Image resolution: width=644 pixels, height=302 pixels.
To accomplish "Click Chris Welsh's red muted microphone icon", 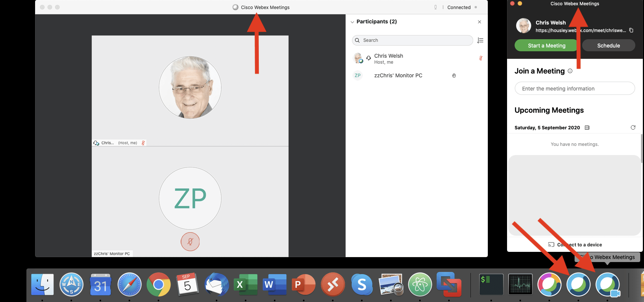I will point(481,58).
